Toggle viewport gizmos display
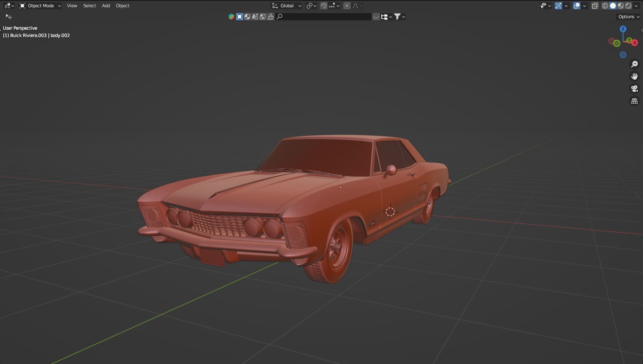The width and height of the screenshot is (643, 364). tap(558, 6)
